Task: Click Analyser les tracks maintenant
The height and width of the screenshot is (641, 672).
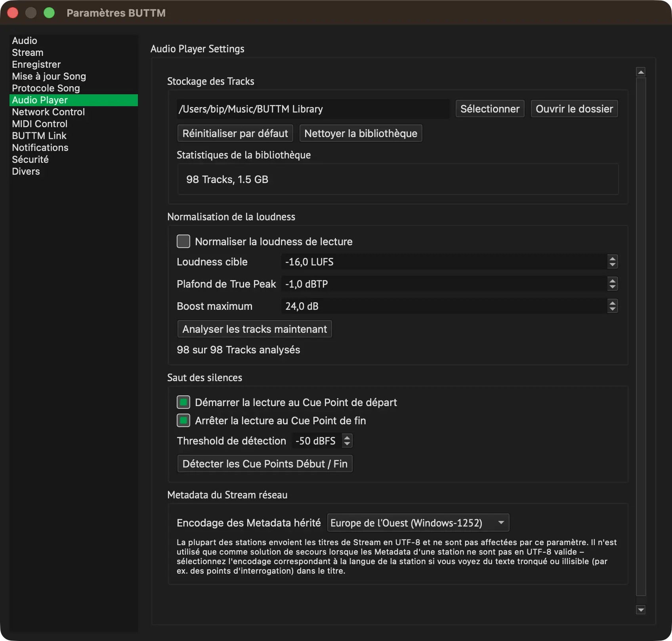Action: point(255,329)
